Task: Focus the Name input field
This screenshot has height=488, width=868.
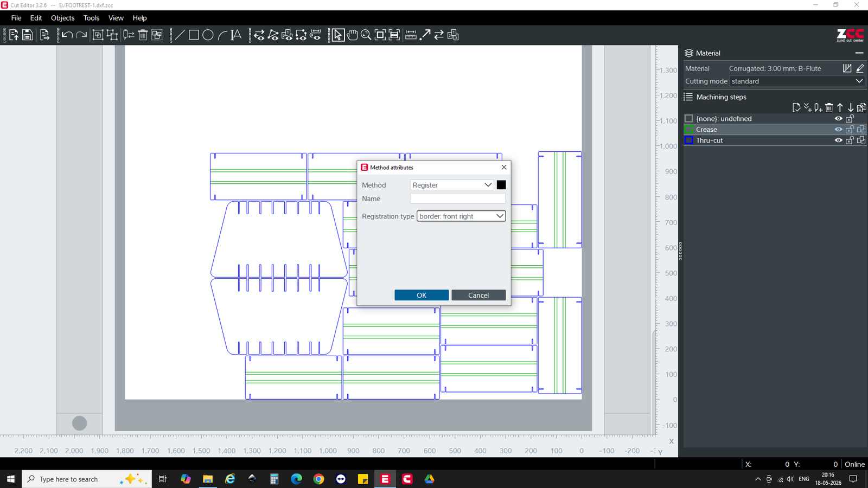Action: click(x=458, y=198)
